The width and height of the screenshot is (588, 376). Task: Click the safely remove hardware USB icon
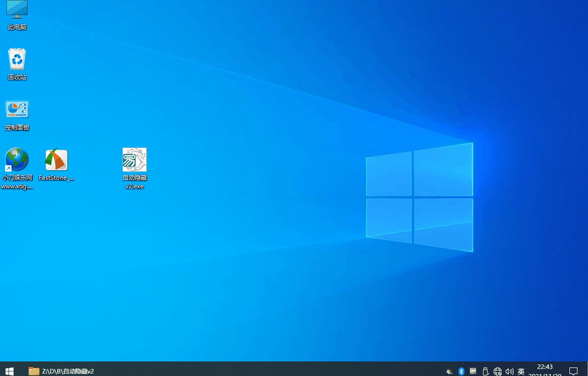[486, 371]
